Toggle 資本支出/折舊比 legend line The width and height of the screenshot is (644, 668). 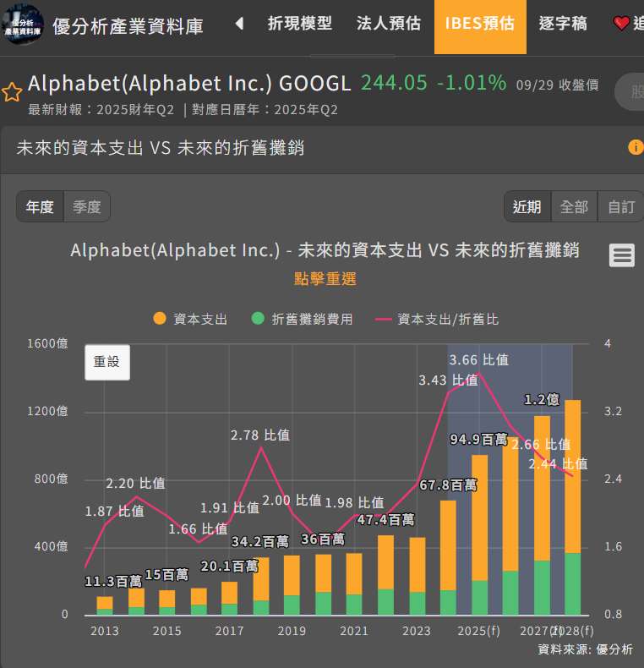(437, 319)
